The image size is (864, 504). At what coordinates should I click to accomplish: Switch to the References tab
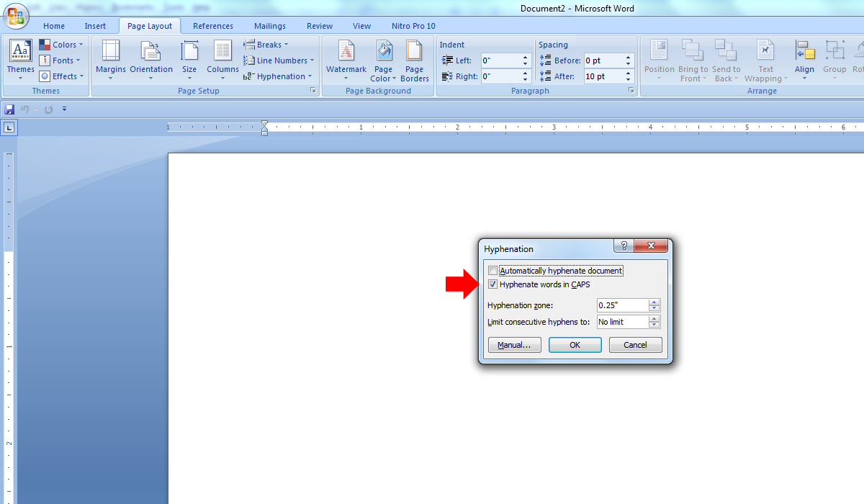[x=213, y=26]
